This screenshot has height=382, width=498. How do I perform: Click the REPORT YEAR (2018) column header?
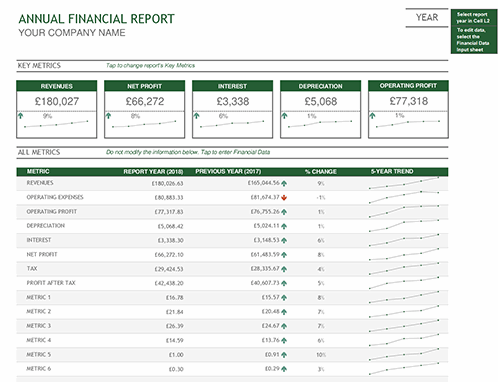[153, 172]
